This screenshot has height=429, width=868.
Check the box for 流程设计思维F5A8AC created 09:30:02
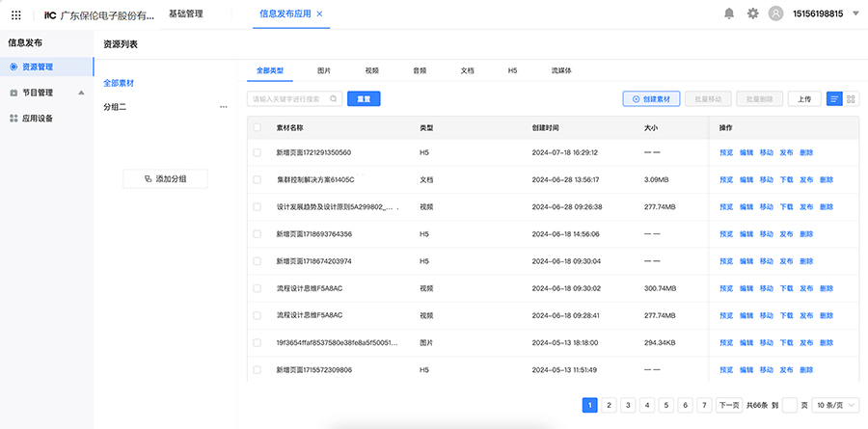pyautogui.click(x=257, y=288)
